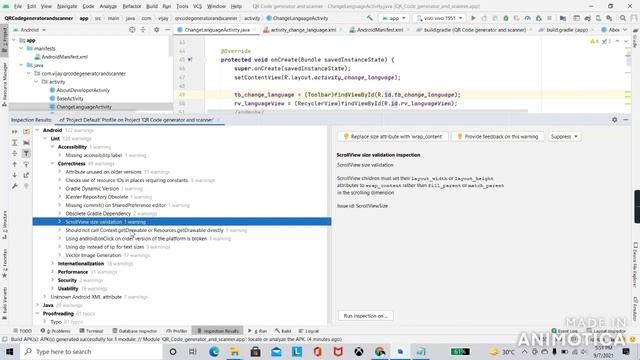The width and height of the screenshot is (640, 360).
Task: Open the Suppress dropdown
Action: point(564,136)
